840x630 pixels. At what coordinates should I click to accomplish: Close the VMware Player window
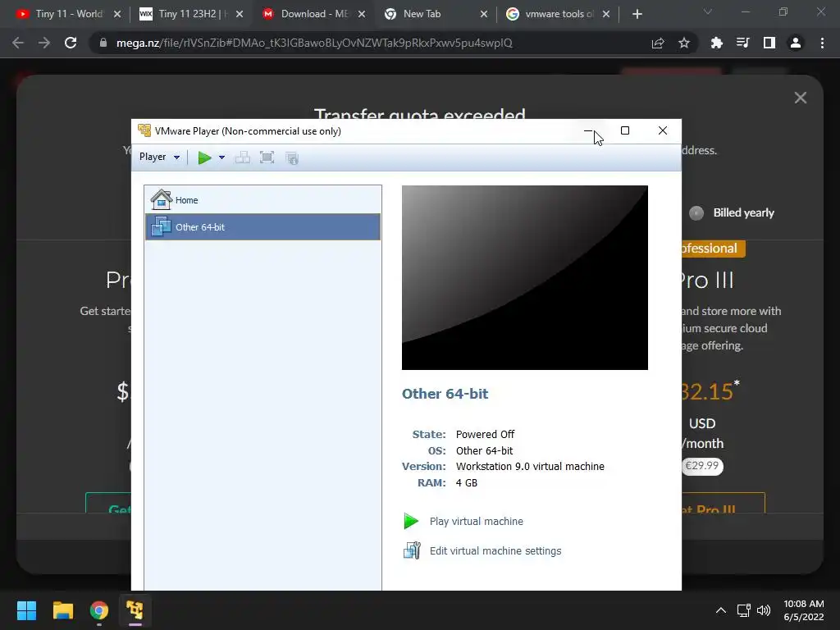(663, 130)
